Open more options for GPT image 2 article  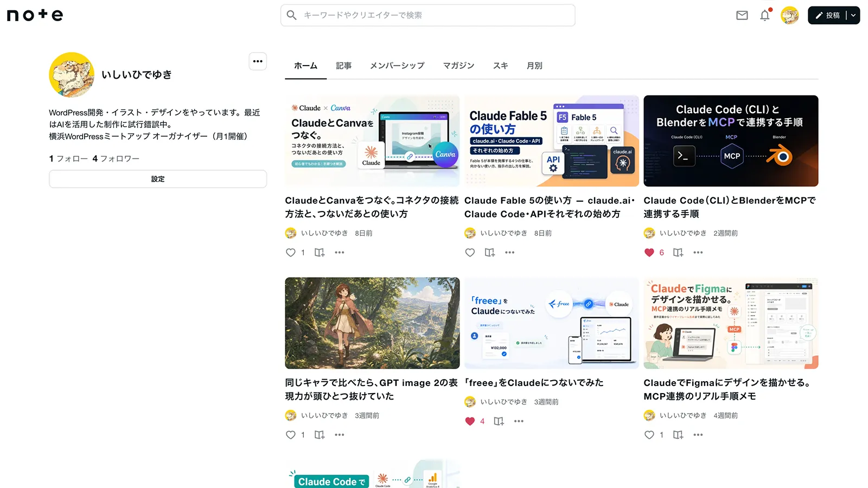[340, 434]
